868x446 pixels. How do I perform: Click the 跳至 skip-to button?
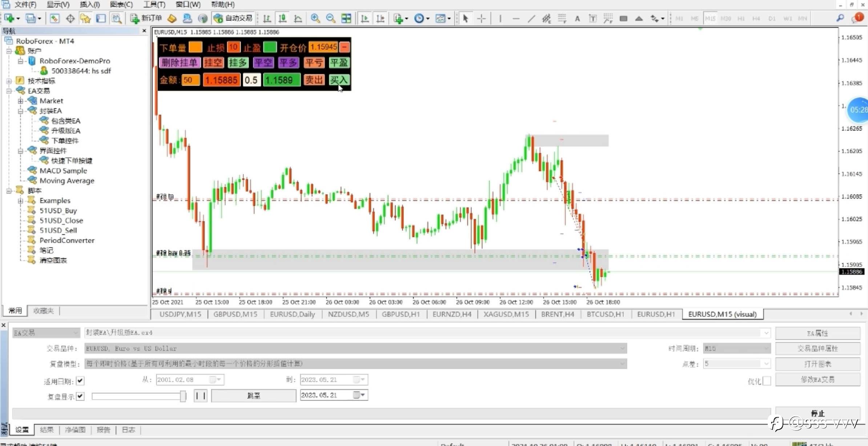tap(254, 396)
